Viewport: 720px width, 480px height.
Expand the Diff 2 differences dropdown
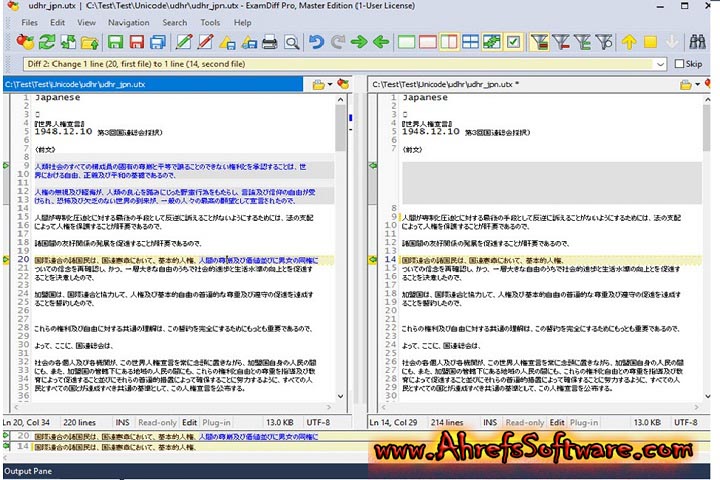(x=661, y=64)
